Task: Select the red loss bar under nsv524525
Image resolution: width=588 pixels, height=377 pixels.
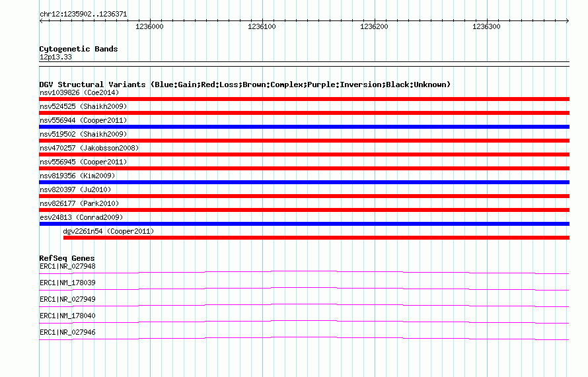Action: point(304,113)
